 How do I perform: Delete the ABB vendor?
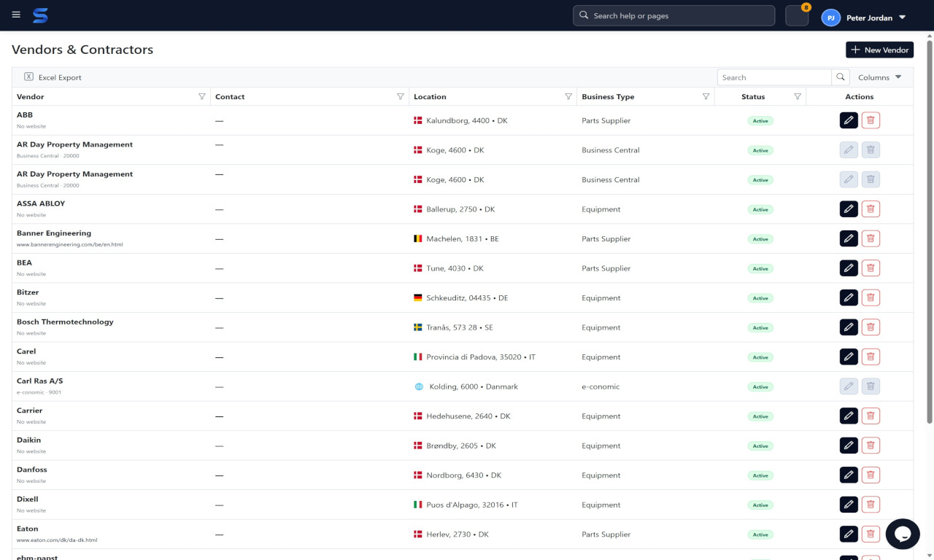click(x=871, y=120)
